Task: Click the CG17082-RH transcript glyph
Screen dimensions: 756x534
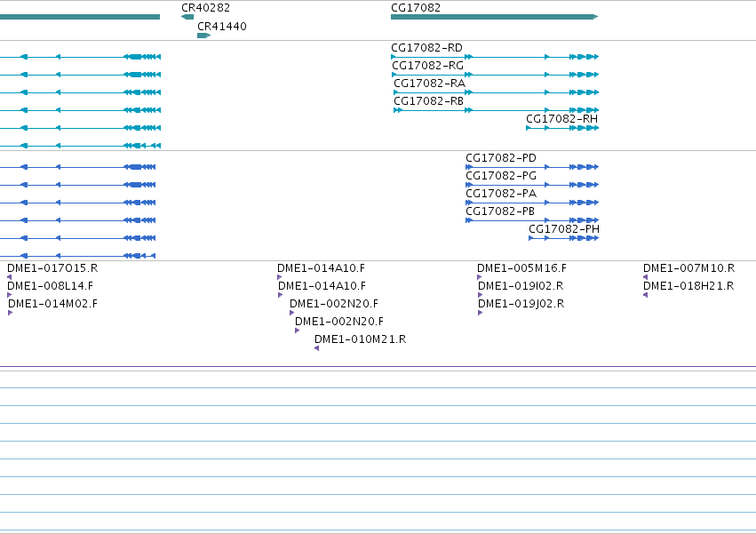Action: coord(562,128)
